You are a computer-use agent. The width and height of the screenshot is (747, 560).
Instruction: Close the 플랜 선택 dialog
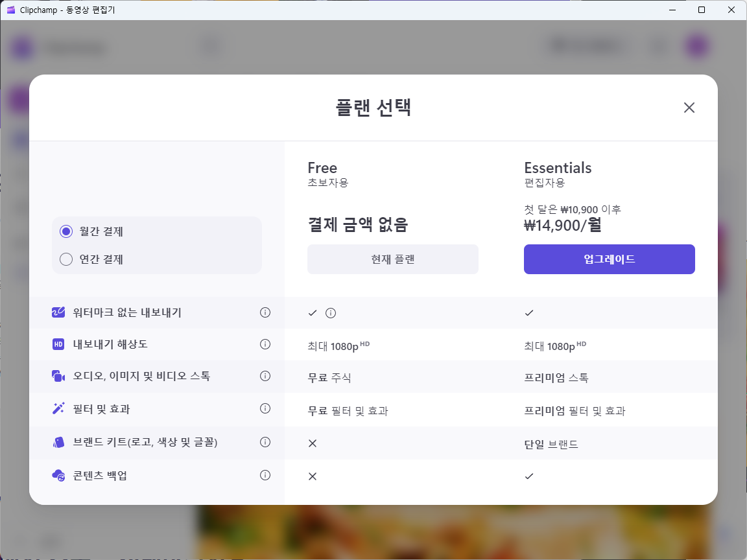click(689, 108)
